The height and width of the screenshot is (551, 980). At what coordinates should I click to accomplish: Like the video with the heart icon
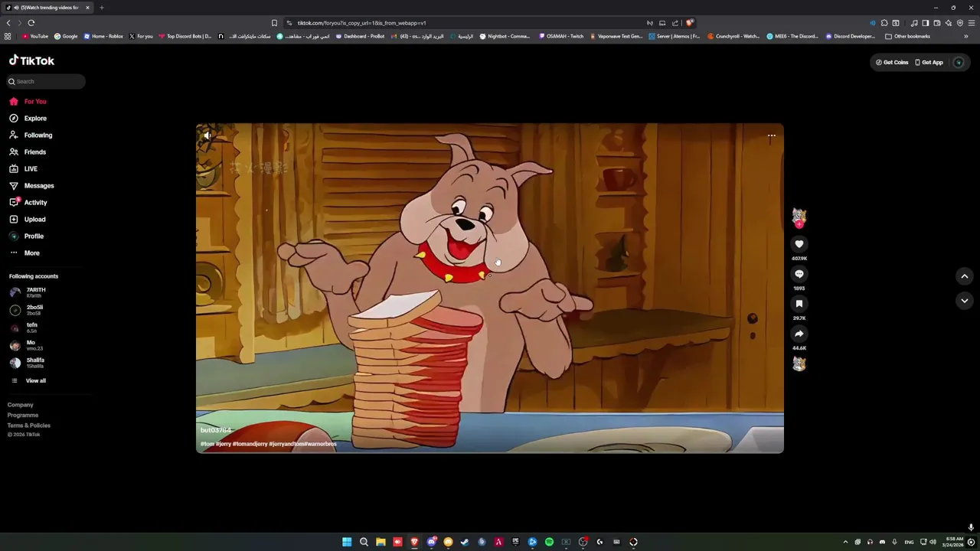[x=799, y=244]
